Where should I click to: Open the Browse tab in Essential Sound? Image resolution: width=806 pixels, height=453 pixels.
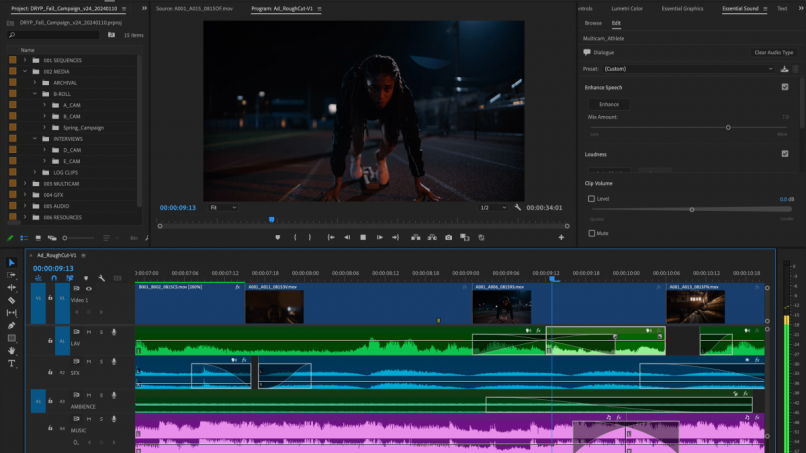coord(593,23)
